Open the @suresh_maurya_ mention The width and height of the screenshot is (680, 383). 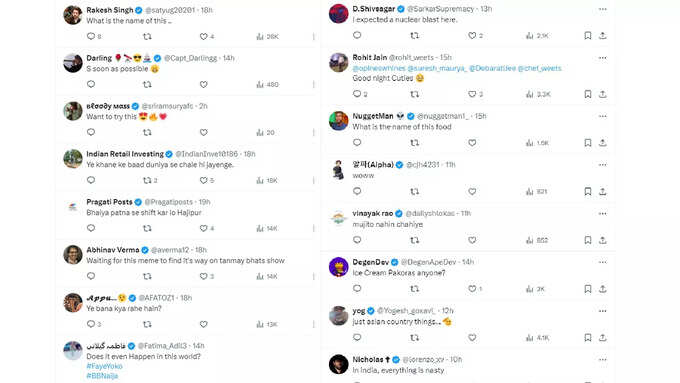[437, 68]
